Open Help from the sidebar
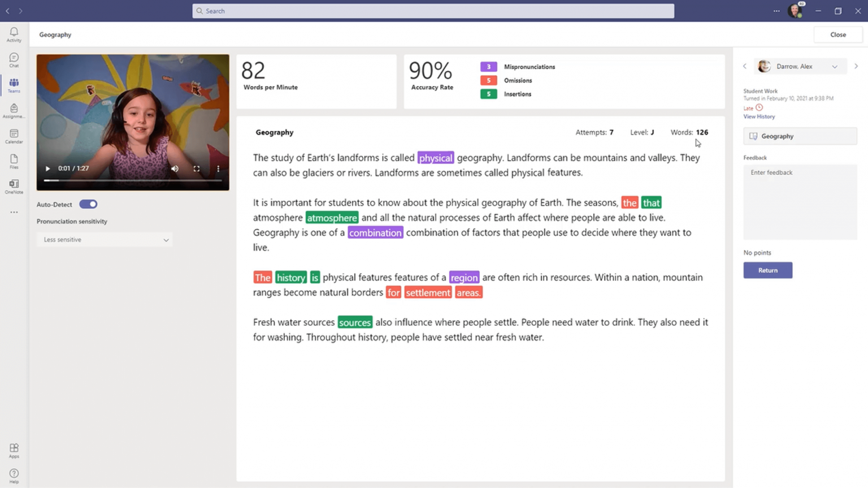 coord(14,474)
